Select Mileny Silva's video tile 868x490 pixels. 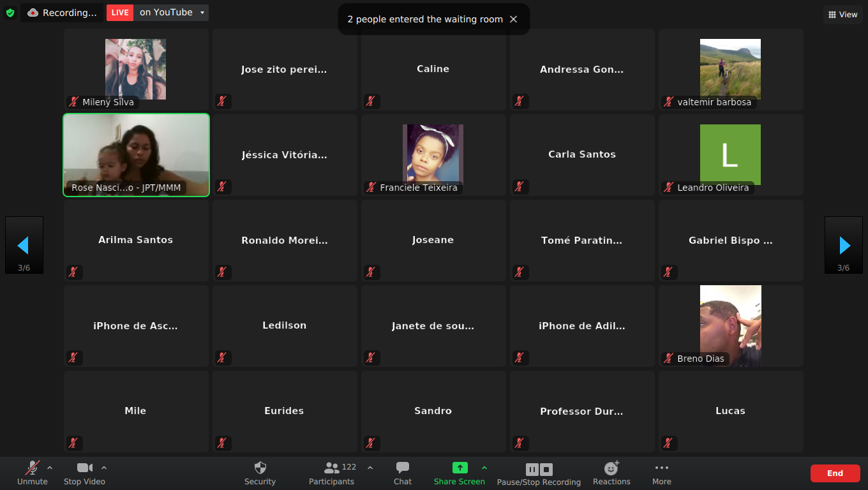click(135, 69)
